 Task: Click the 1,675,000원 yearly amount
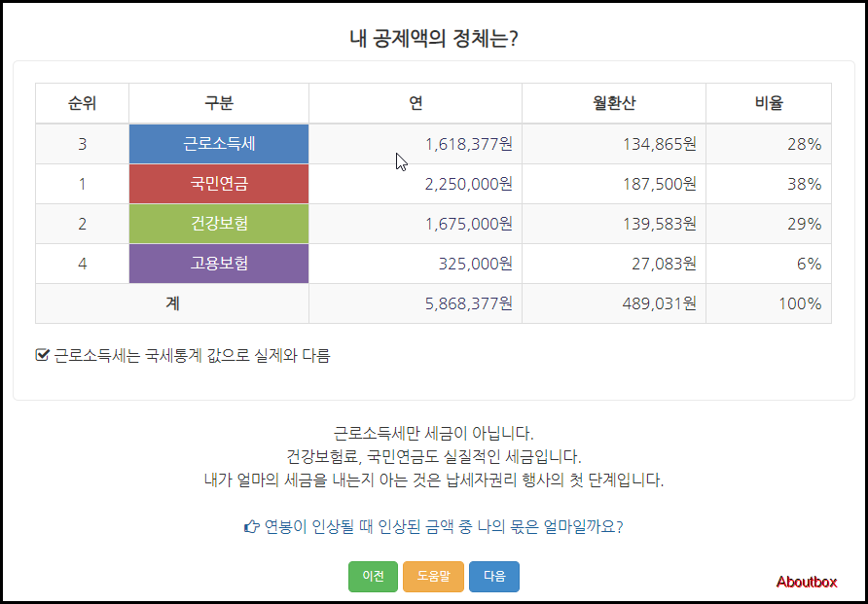click(468, 224)
